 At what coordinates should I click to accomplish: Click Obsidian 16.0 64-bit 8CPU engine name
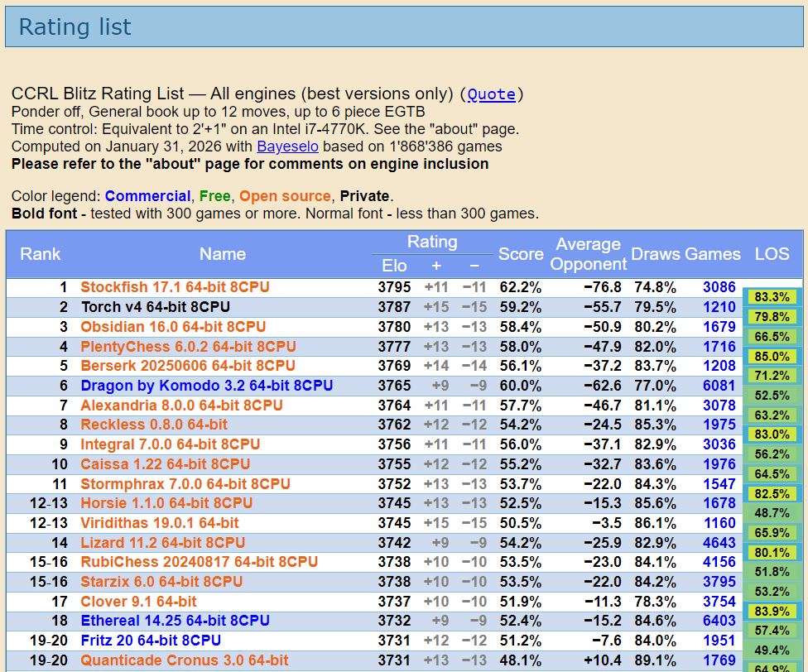click(x=173, y=327)
